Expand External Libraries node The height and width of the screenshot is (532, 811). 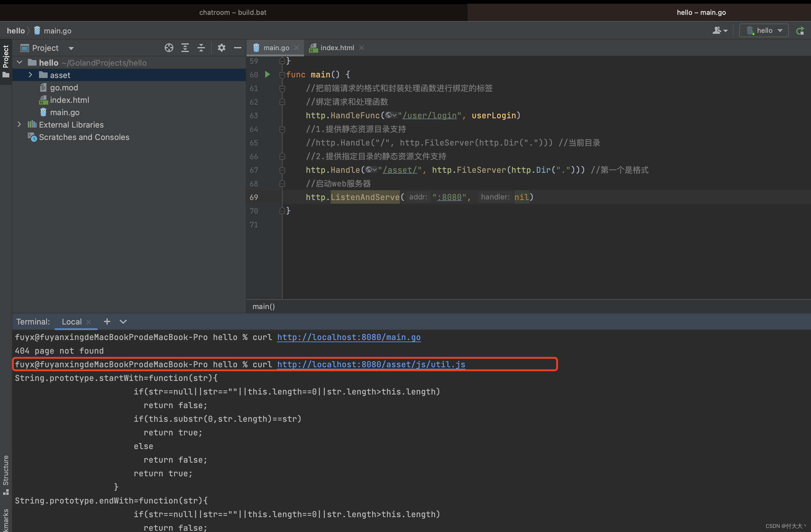point(20,125)
